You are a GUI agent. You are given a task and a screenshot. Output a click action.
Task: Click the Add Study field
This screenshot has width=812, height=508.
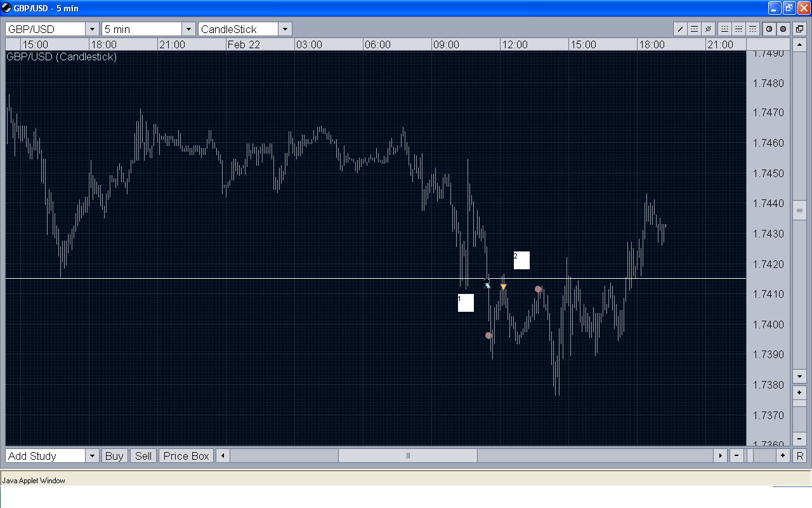[x=45, y=456]
